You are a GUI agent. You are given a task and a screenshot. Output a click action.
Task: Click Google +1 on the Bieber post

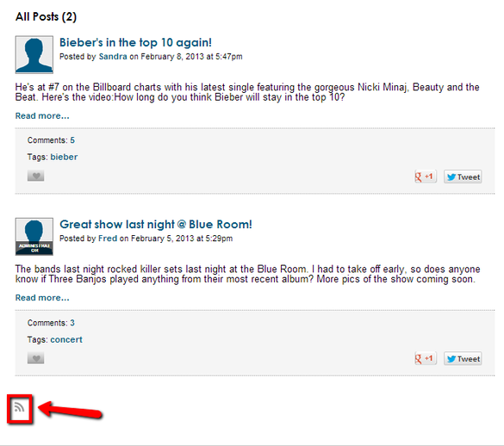[426, 177]
